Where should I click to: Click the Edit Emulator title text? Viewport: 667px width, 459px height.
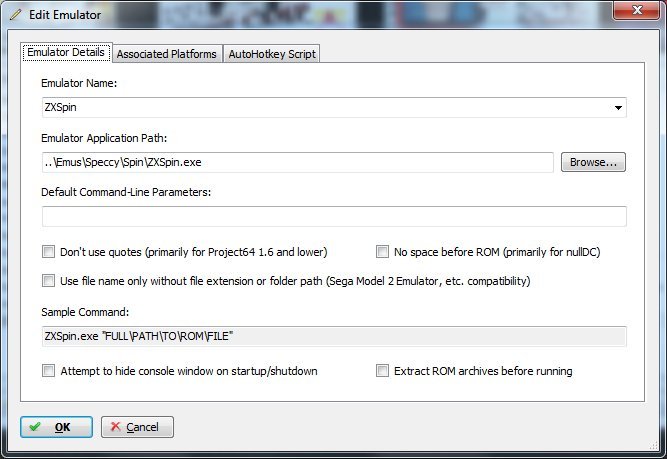[x=65, y=15]
